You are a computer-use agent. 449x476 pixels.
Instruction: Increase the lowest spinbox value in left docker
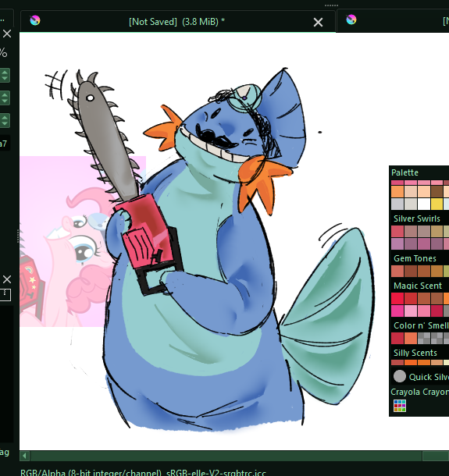coord(5,118)
